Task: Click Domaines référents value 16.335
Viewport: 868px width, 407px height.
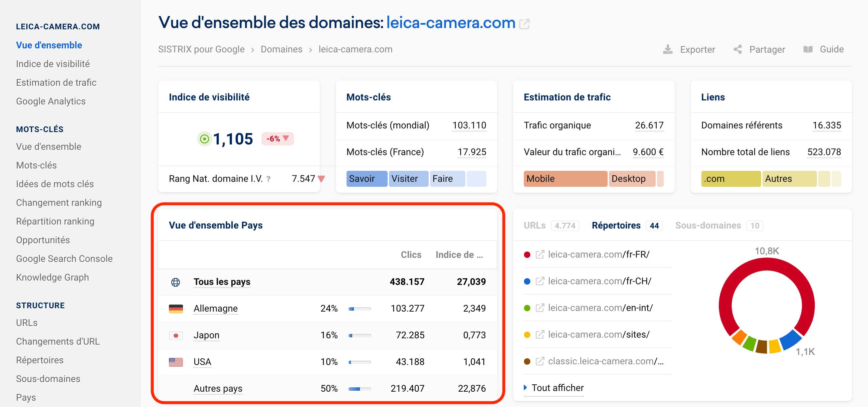Action: [x=827, y=125]
